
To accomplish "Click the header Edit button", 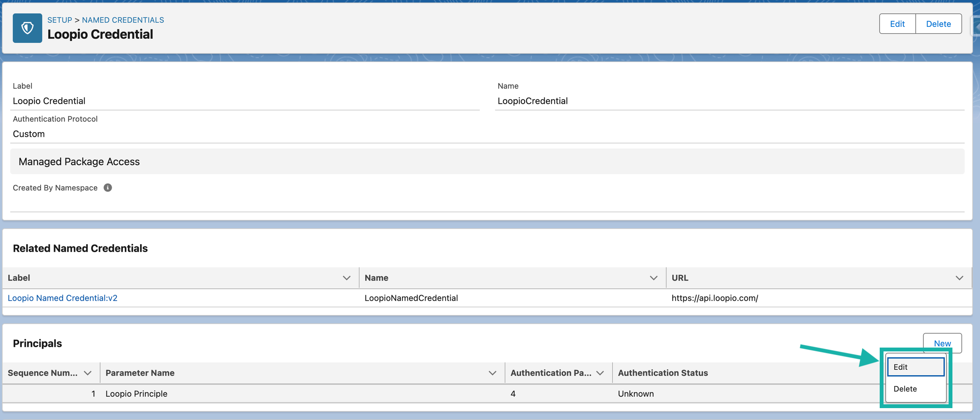I will tap(897, 24).
